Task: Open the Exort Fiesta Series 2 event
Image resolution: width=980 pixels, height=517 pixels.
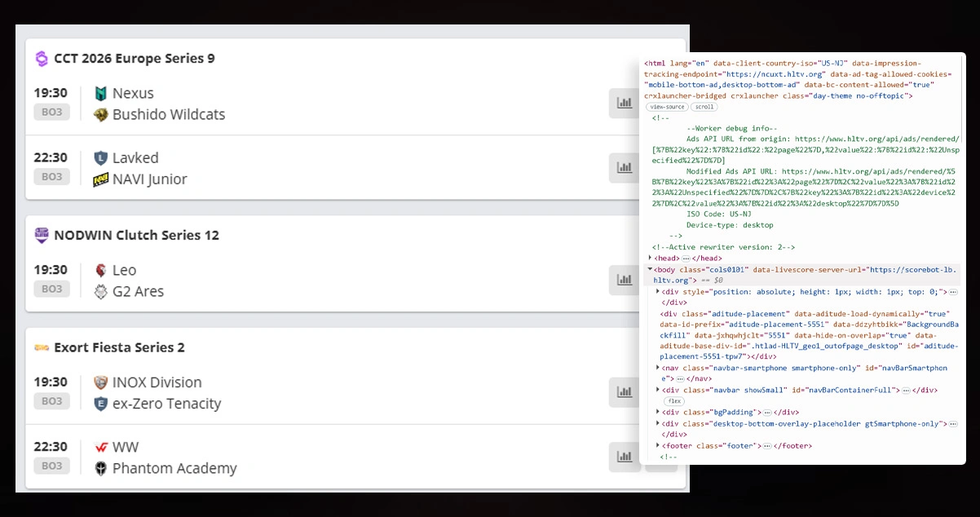Action: [x=119, y=347]
